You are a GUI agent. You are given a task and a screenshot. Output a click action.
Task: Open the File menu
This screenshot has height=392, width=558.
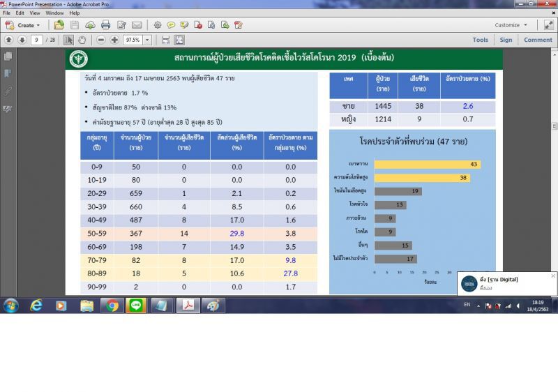6,13
